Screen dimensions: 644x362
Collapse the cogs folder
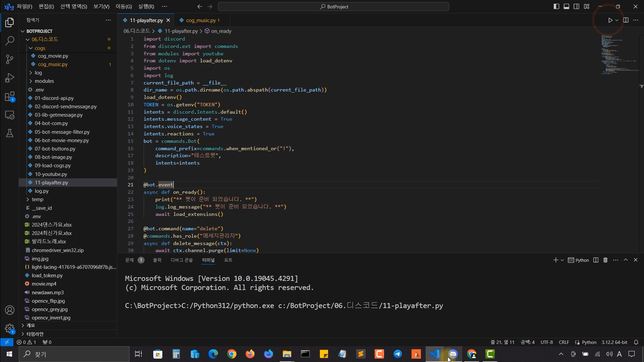(x=40, y=48)
